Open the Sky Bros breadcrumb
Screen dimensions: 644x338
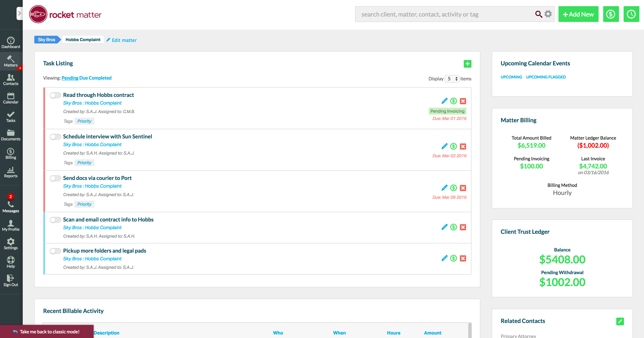46,40
